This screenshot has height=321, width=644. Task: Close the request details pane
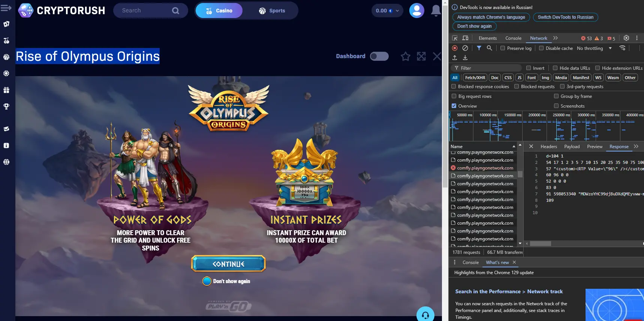pos(531,146)
